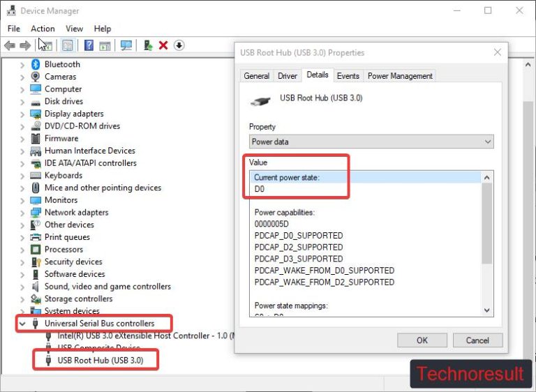Expand the Software devices node
Image resolution: width=536 pixels, height=392 pixels.
(x=22, y=274)
